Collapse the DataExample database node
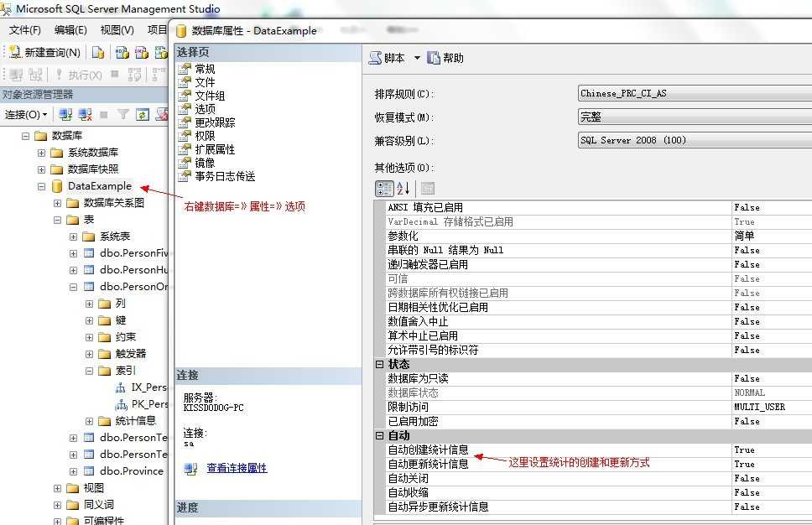This screenshot has width=812, height=525. tap(41, 186)
